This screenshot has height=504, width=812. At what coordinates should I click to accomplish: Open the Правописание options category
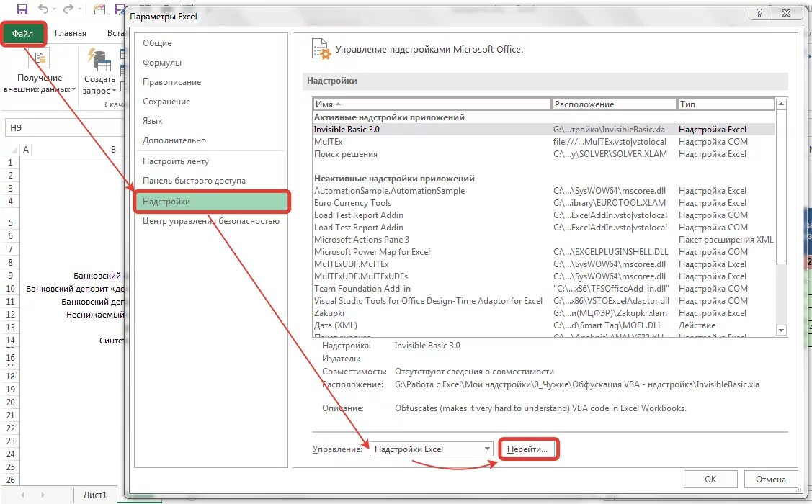click(172, 82)
